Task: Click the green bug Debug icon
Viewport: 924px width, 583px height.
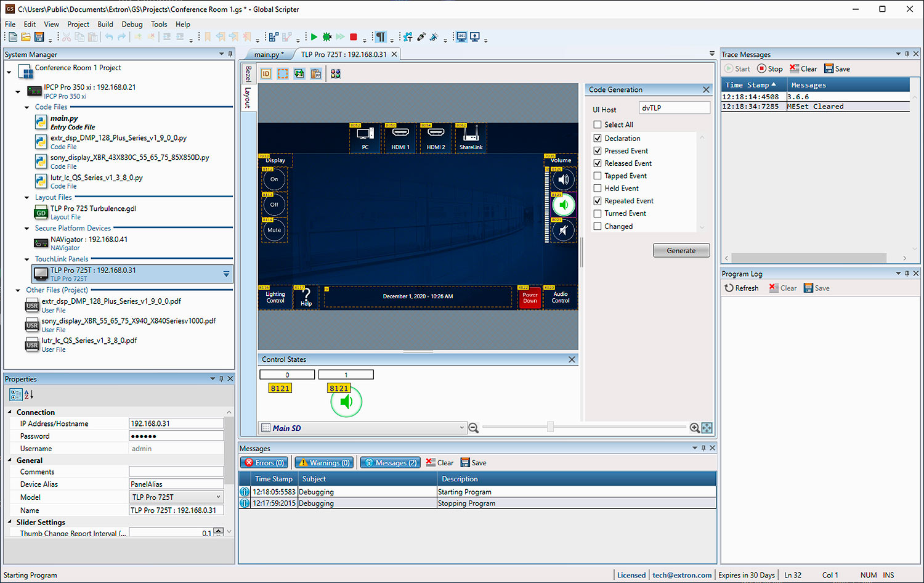Action: point(327,38)
